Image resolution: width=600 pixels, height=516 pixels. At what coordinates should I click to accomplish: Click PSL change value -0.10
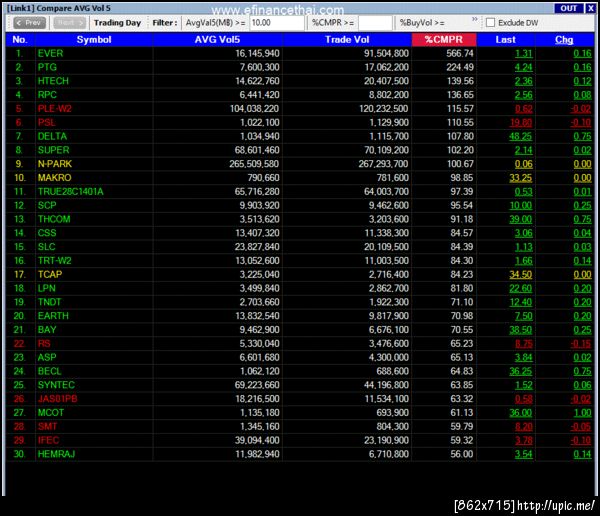tap(581, 122)
